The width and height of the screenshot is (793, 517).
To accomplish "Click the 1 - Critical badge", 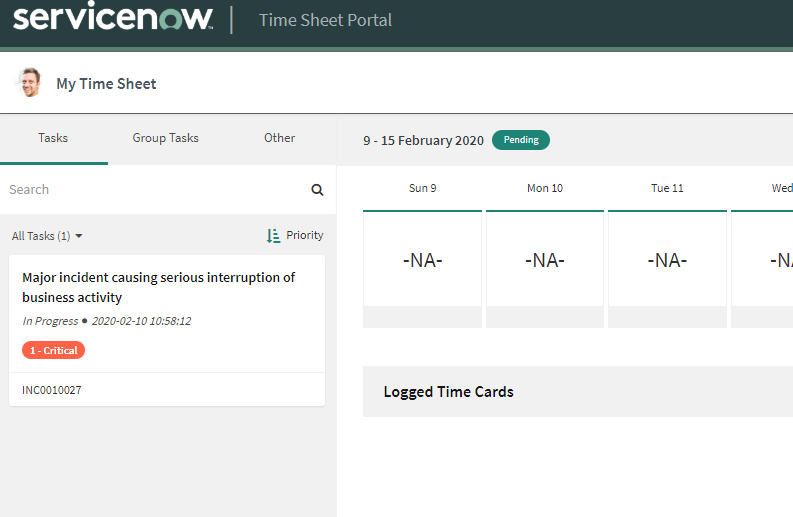I will (53, 350).
